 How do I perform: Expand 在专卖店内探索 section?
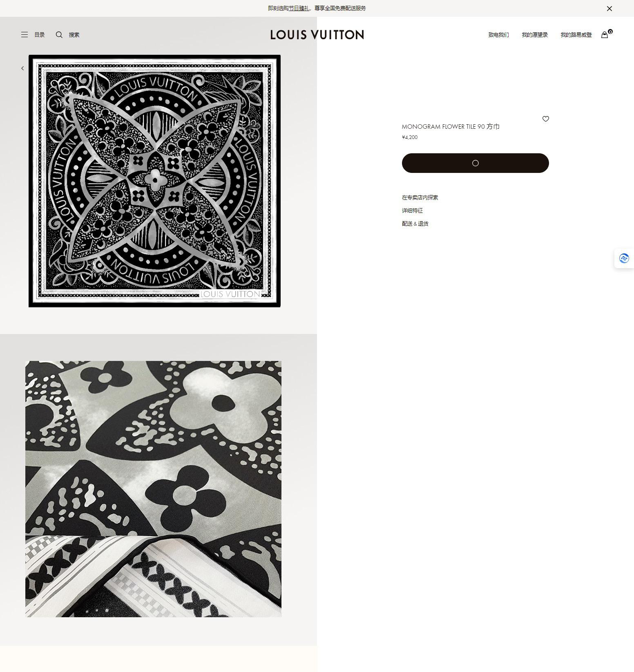(420, 197)
